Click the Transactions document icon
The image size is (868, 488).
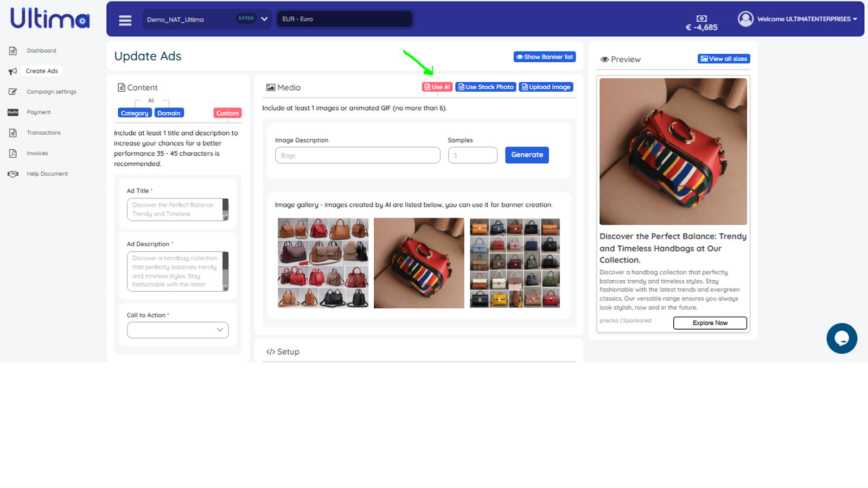pyautogui.click(x=13, y=133)
